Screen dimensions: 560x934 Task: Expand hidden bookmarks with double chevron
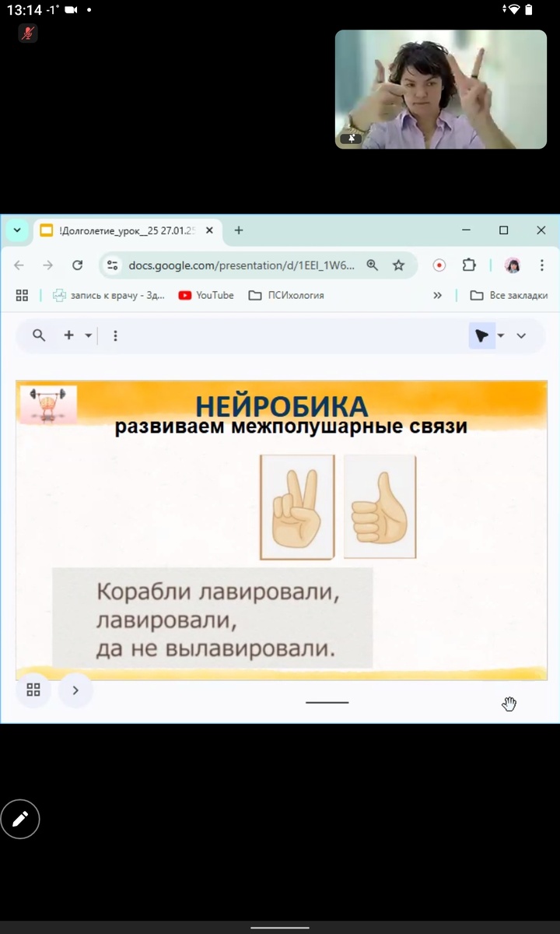pos(437,295)
